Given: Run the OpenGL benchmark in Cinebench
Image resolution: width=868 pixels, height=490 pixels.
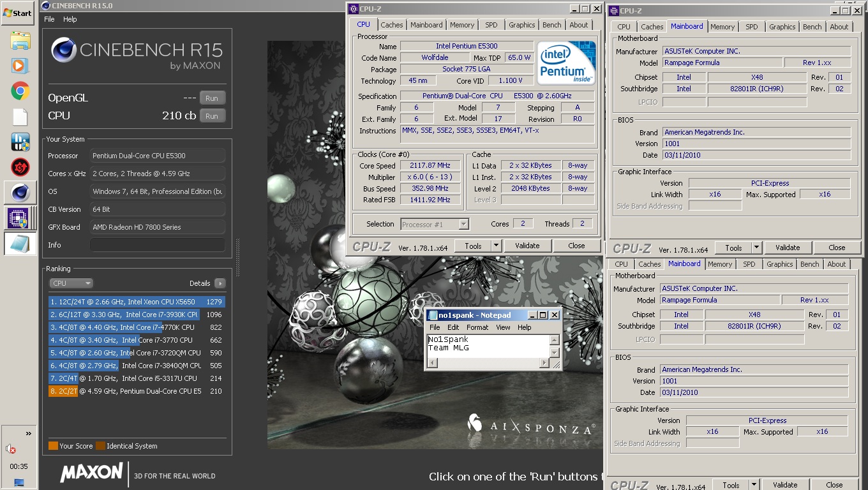Looking at the screenshot, I should (x=212, y=98).
